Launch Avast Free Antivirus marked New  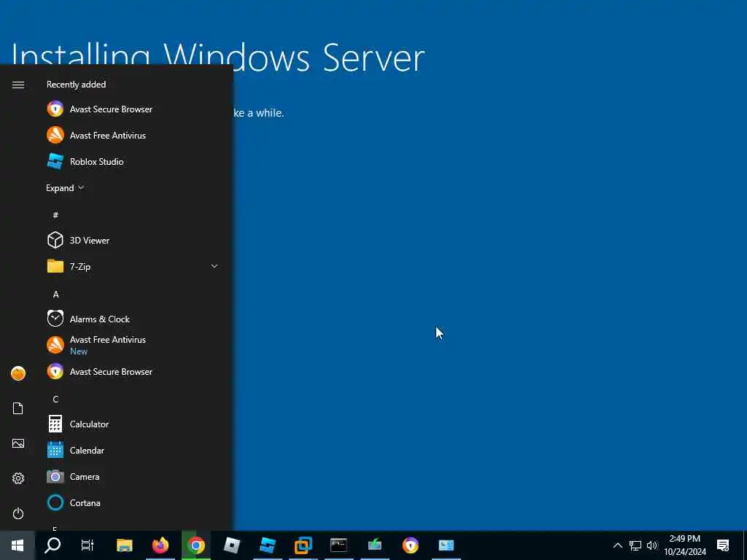(134, 345)
